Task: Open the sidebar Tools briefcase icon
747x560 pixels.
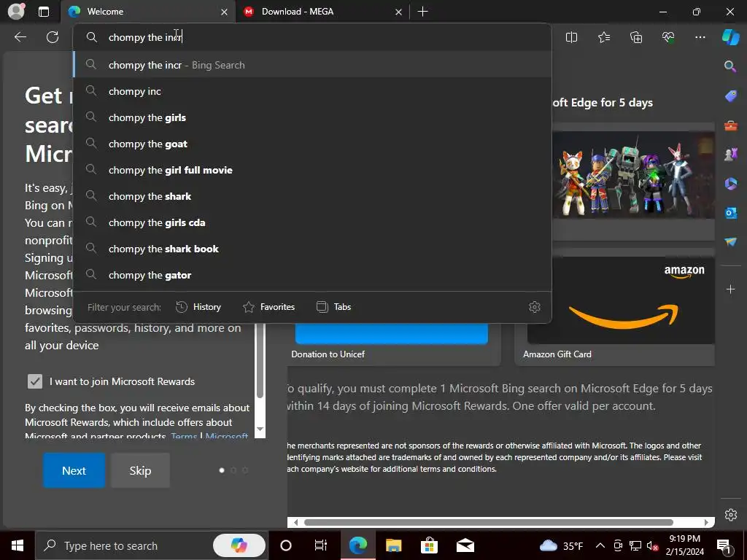Action: [x=730, y=125]
